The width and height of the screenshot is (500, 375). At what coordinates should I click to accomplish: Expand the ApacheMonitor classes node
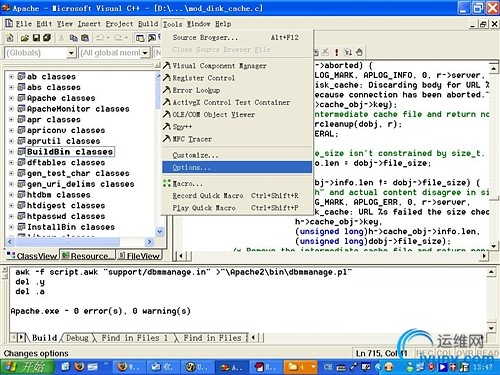[11, 109]
